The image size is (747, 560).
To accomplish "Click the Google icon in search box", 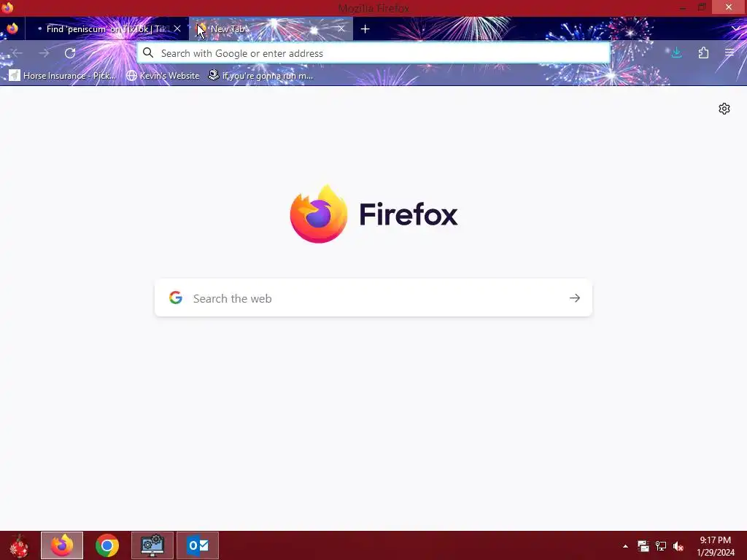I will click(176, 297).
